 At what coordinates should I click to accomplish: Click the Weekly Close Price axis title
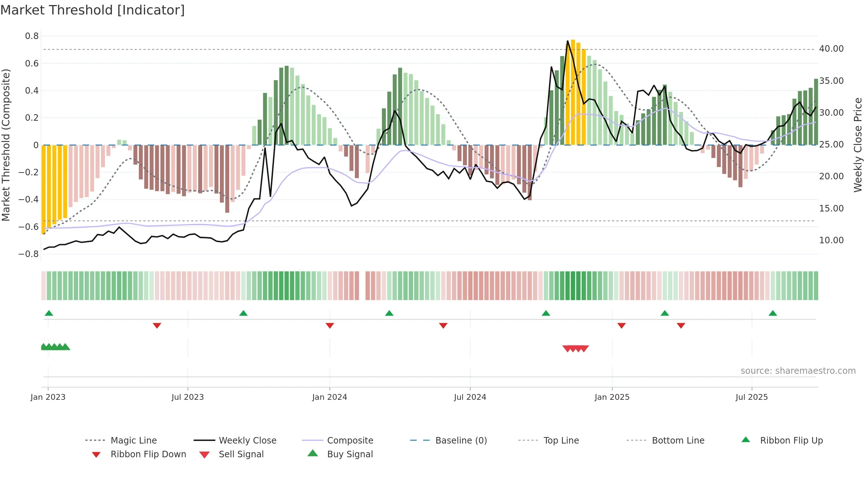(x=858, y=145)
